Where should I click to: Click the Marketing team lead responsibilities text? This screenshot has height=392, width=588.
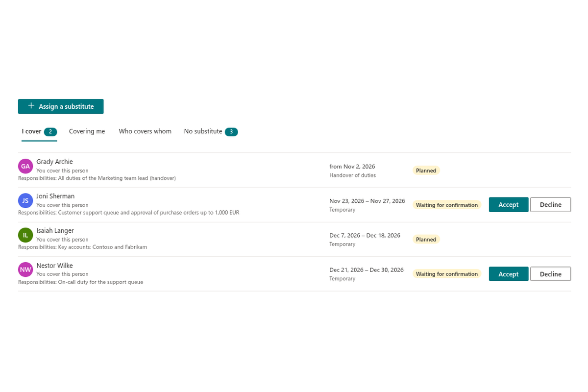click(x=97, y=178)
